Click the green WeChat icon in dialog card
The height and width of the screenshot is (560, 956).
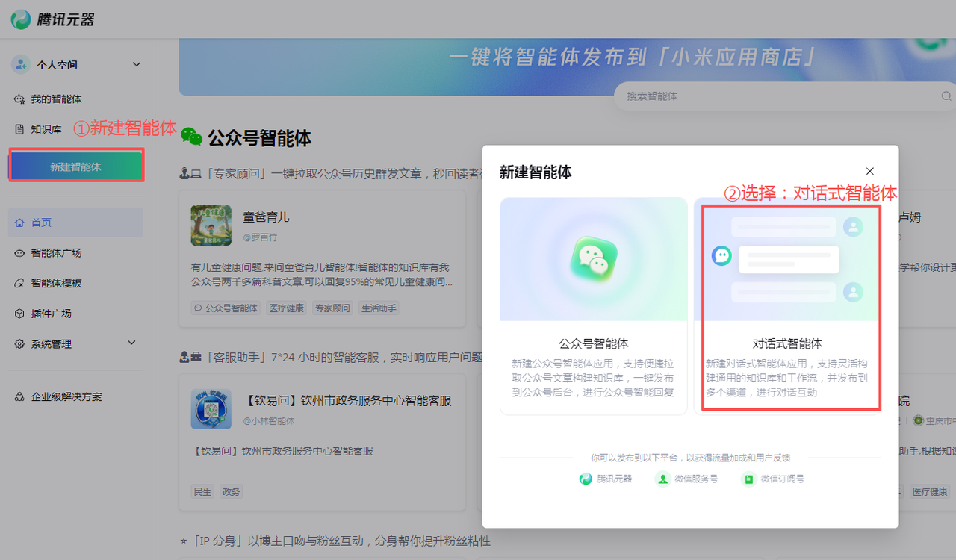pos(594,259)
